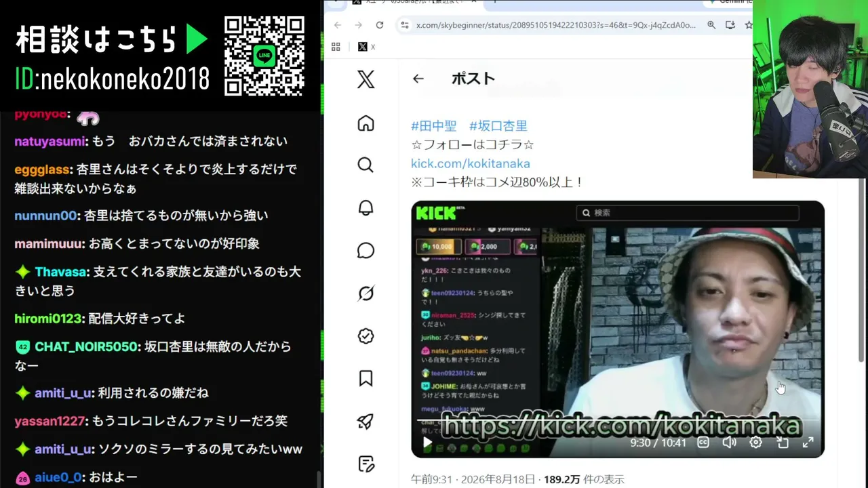Image resolution: width=868 pixels, height=488 pixels.
Task: Play the embedded video
Action: [x=427, y=443]
